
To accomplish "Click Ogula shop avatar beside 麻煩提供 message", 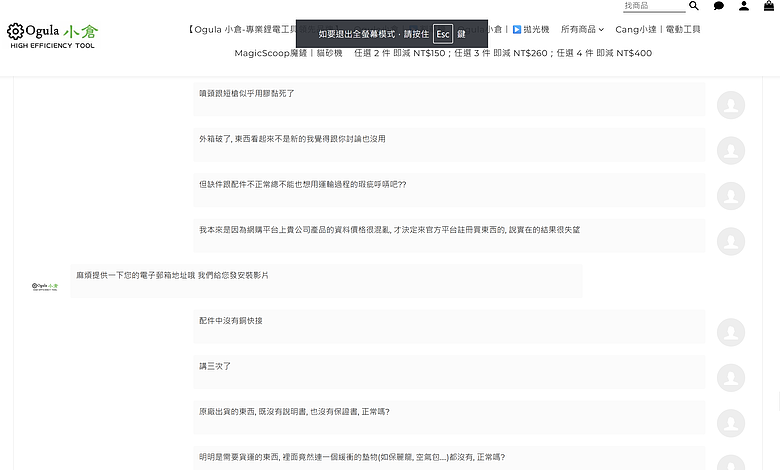I will tap(45, 286).
